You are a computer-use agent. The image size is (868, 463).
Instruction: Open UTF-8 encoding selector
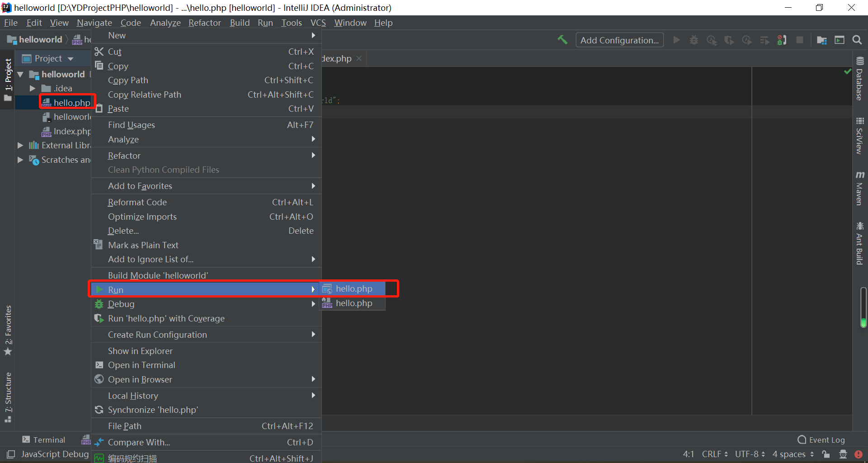click(750, 454)
